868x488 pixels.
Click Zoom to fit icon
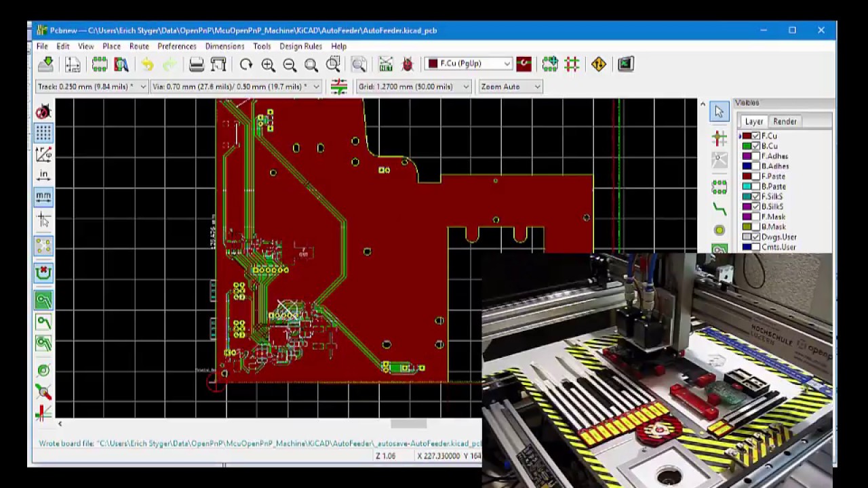pos(311,64)
